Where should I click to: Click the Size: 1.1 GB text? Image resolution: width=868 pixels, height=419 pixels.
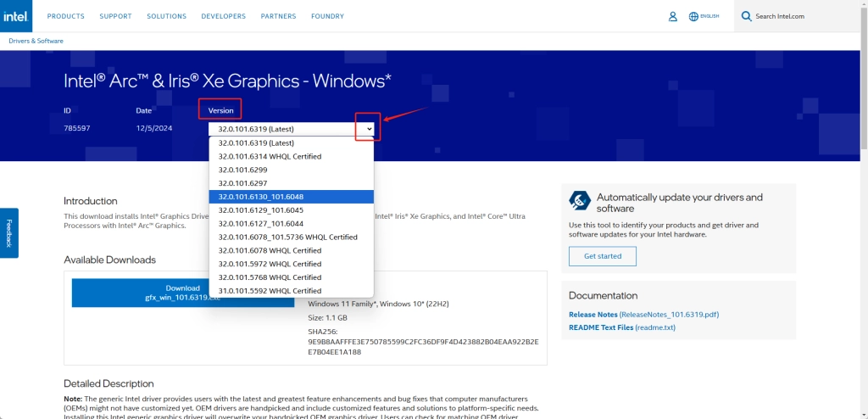328,318
